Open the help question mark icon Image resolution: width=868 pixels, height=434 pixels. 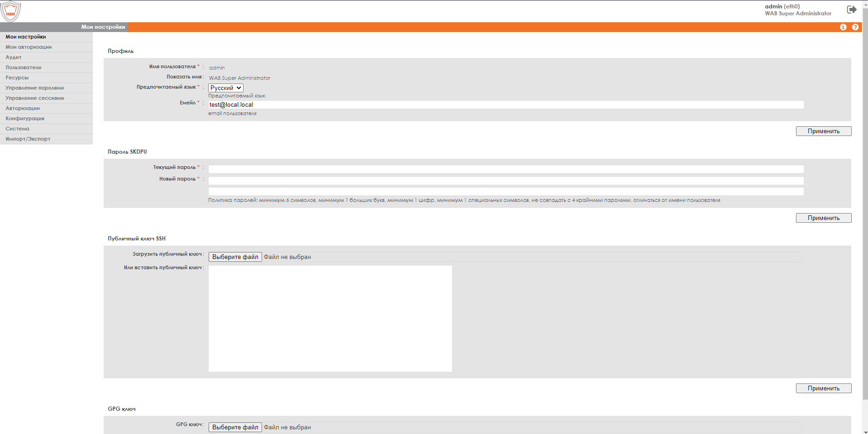click(x=855, y=27)
